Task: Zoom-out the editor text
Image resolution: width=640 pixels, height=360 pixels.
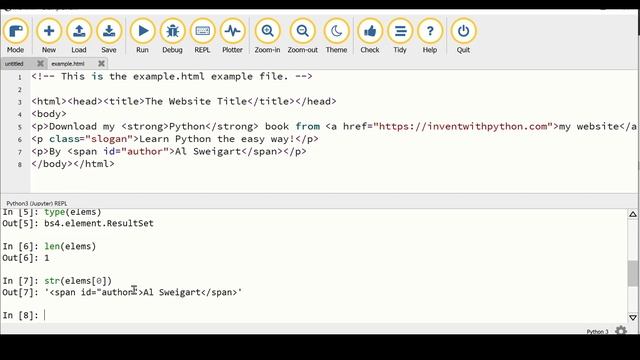Action: tap(302, 36)
